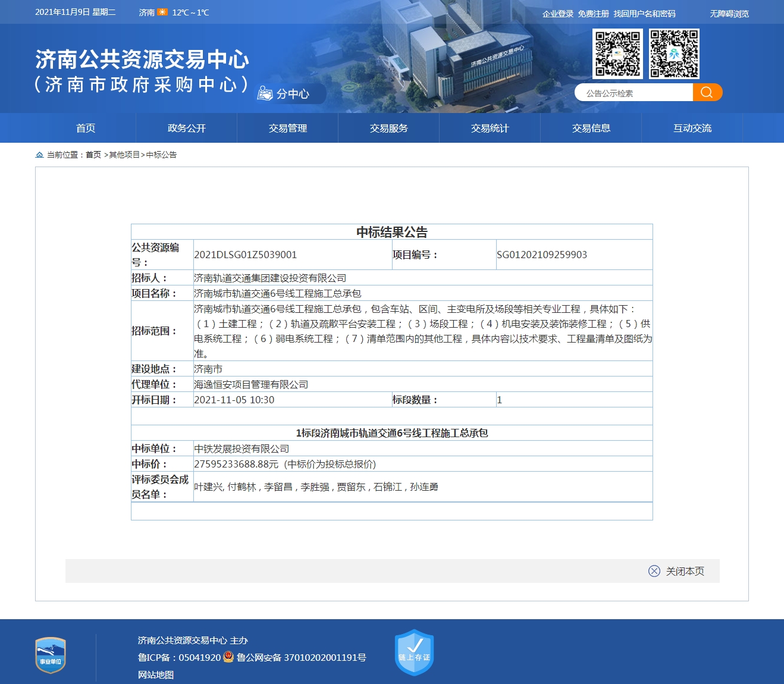Click the left QR code image
The image size is (784, 684).
(617, 54)
